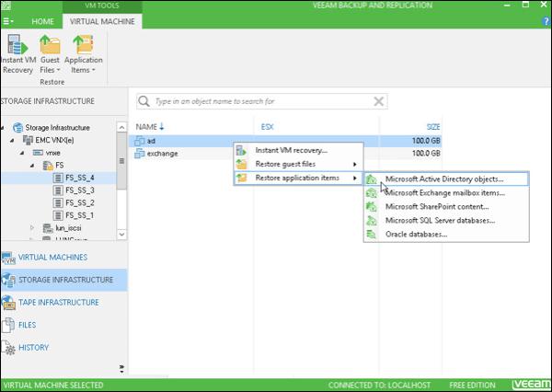The height and width of the screenshot is (392, 552).
Task: Open the main application menu hamburger icon
Action: click(x=7, y=21)
